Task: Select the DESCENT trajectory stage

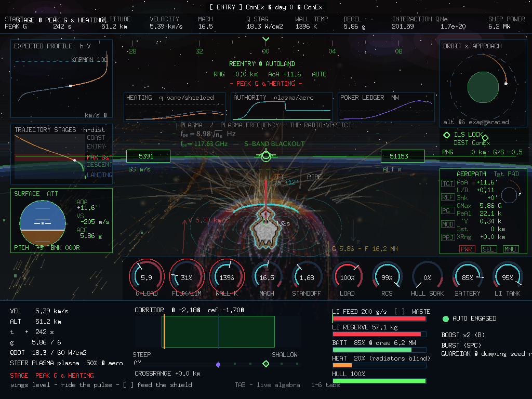Action: pyautogui.click(x=99, y=165)
